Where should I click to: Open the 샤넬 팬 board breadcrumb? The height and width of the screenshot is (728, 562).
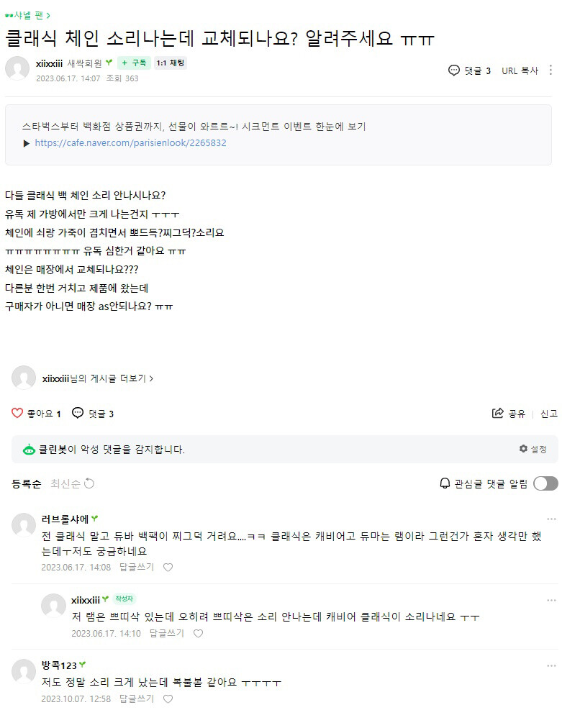pyautogui.click(x=28, y=15)
